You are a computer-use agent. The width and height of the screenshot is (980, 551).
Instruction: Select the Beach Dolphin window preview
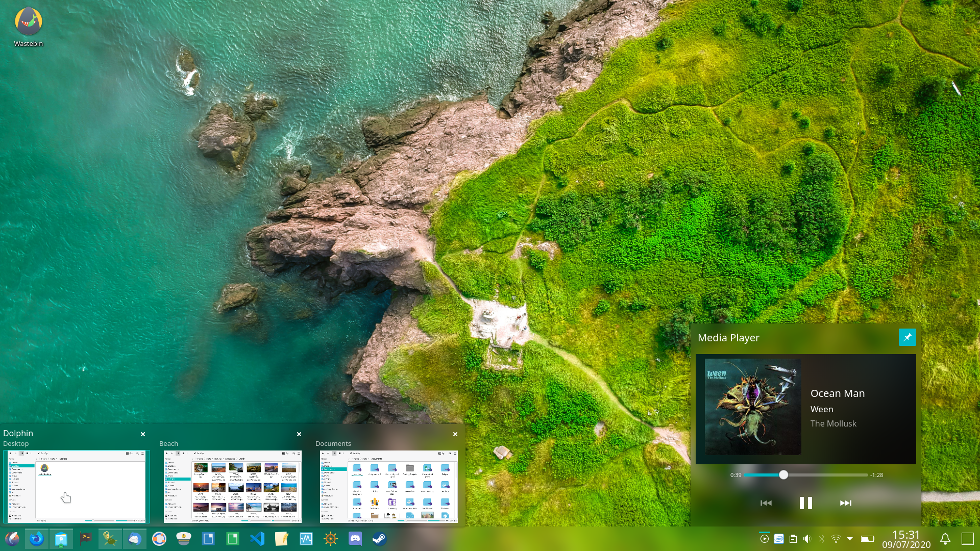point(233,487)
